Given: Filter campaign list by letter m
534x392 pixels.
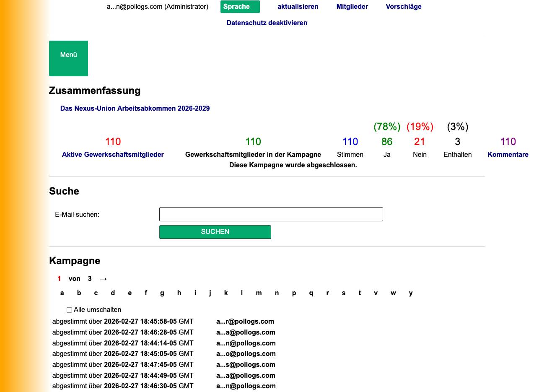Looking at the screenshot, I should 259,293.
